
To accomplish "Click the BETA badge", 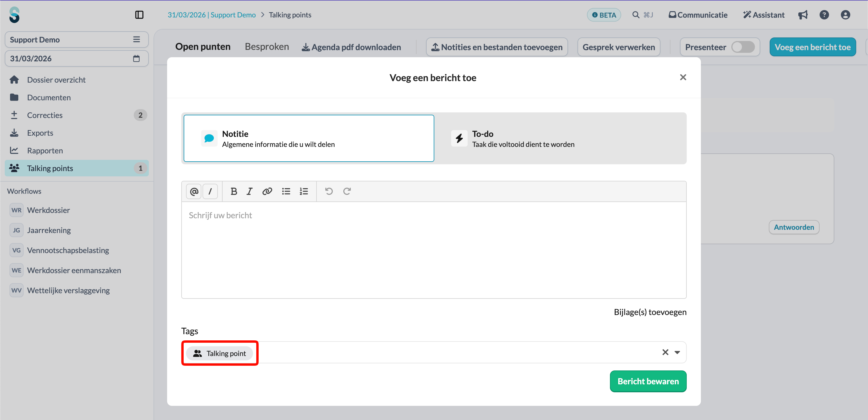I will coord(604,15).
